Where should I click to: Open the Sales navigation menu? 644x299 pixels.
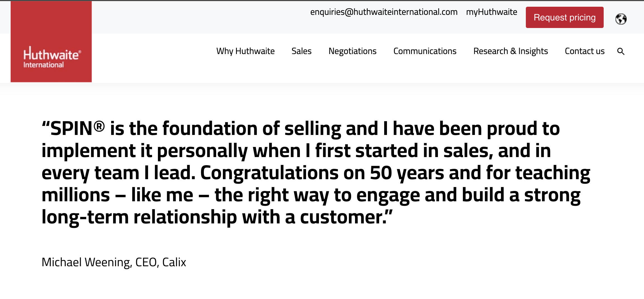pos(302,51)
